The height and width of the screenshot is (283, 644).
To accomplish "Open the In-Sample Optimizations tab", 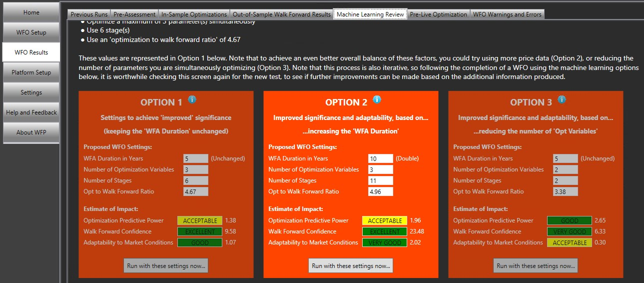I will [194, 14].
